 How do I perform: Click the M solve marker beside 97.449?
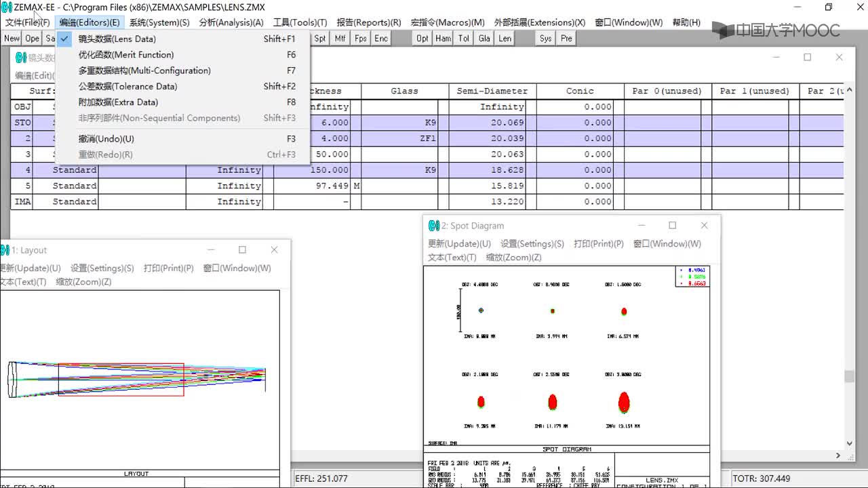pos(356,186)
